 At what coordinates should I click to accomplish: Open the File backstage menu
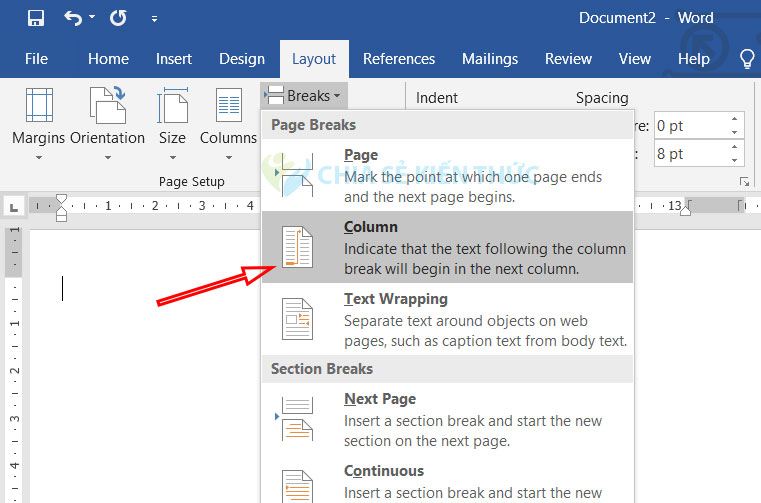click(36, 59)
